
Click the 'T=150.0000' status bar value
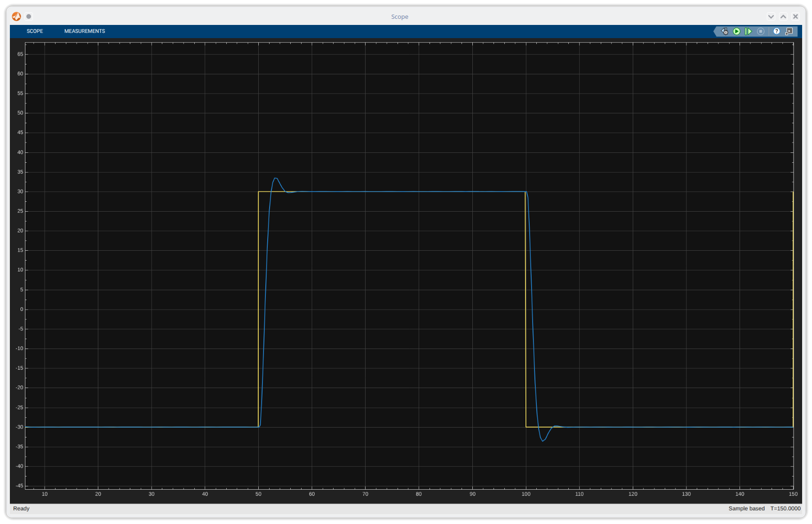tap(785, 508)
